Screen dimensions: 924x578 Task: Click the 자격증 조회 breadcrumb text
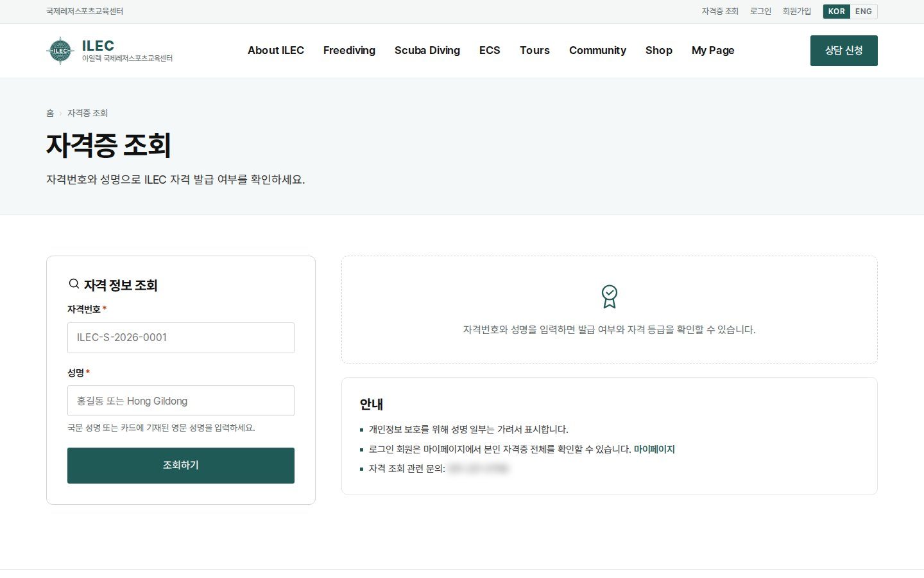(87, 113)
